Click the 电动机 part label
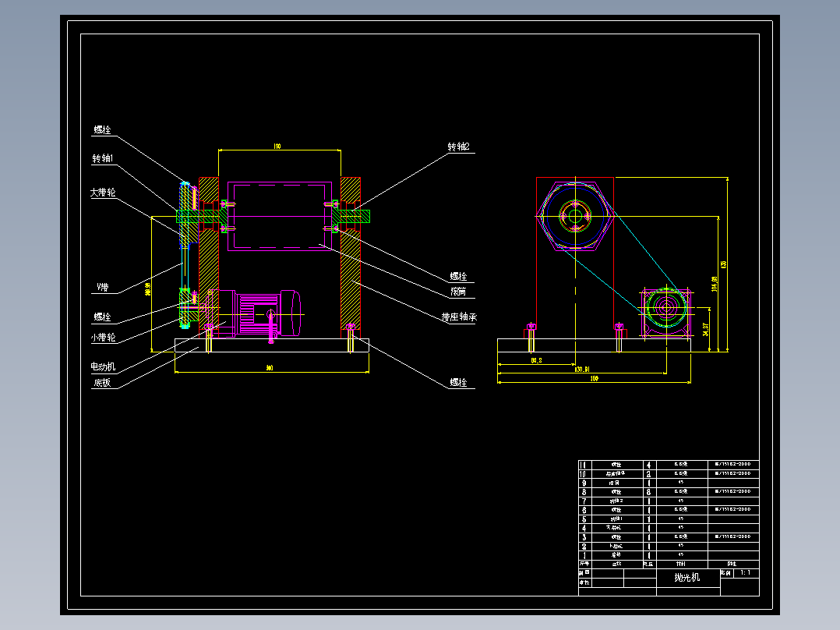This screenshot has width=840, height=630. pyautogui.click(x=103, y=366)
